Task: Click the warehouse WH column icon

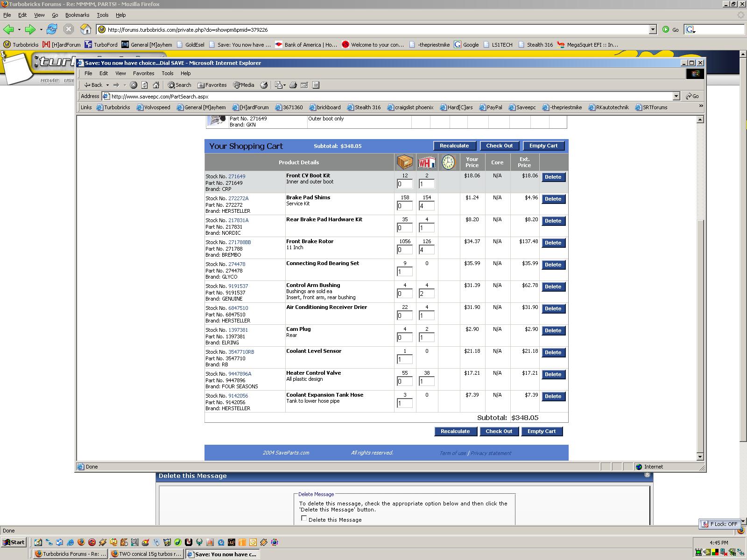Action: [427, 162]
